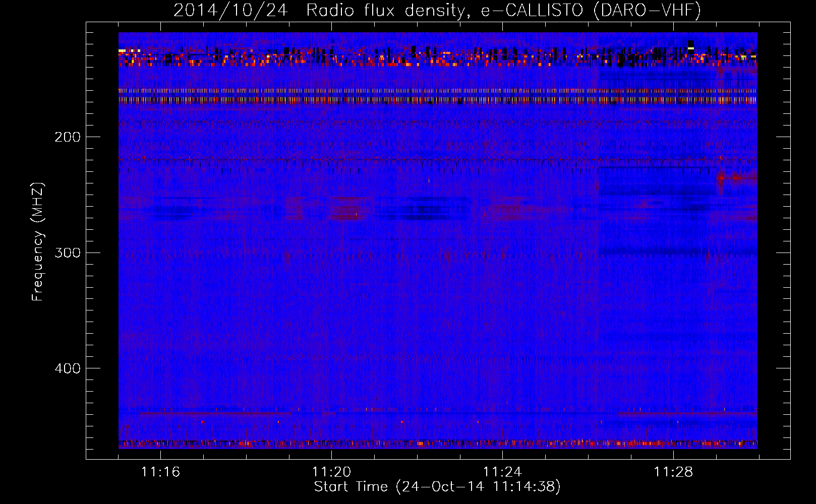Click the "300" frequency tick label
The image size is (816, 504).
coord(67,253)
